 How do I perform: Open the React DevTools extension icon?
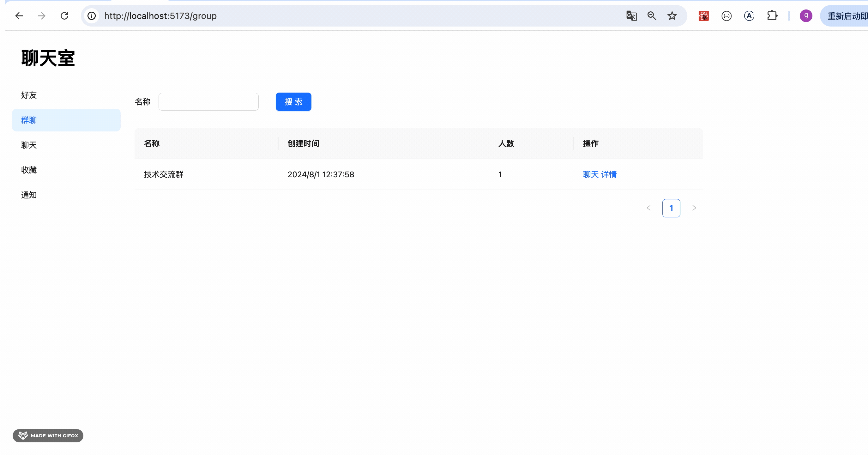click(703, 16)
